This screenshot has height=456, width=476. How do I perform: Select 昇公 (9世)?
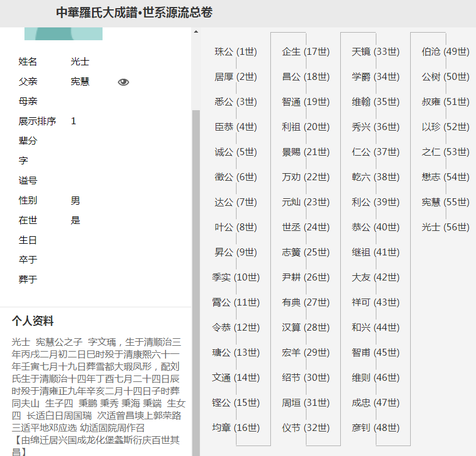236,252
